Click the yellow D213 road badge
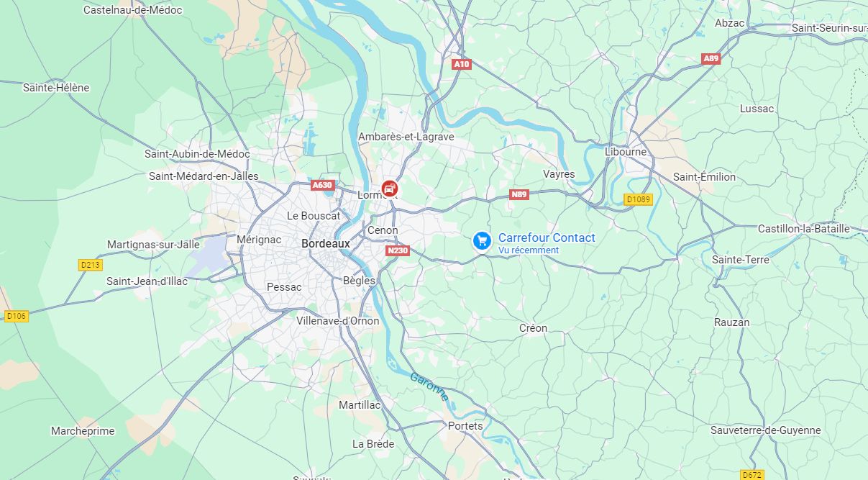 [91, 265]
